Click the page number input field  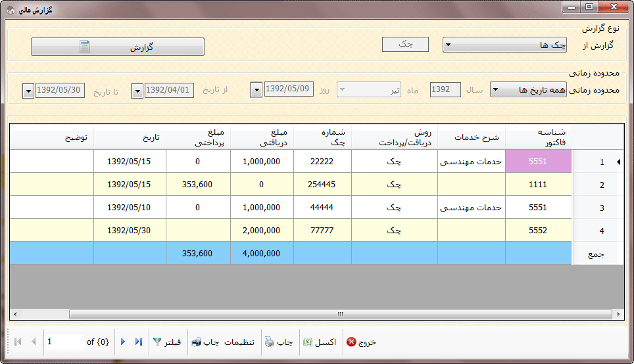[x=64, y=342]
